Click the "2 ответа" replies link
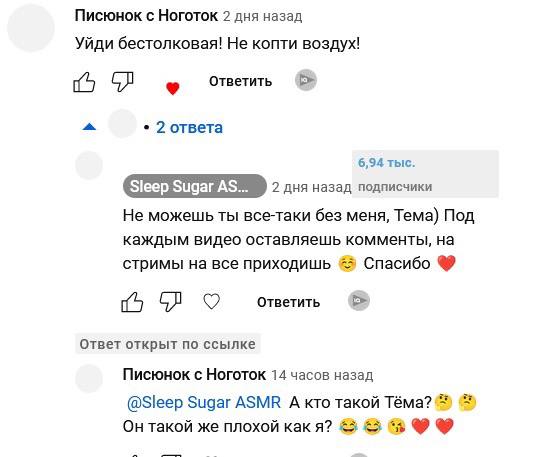This screenshot has width=540, height=457. pos(189,127)
